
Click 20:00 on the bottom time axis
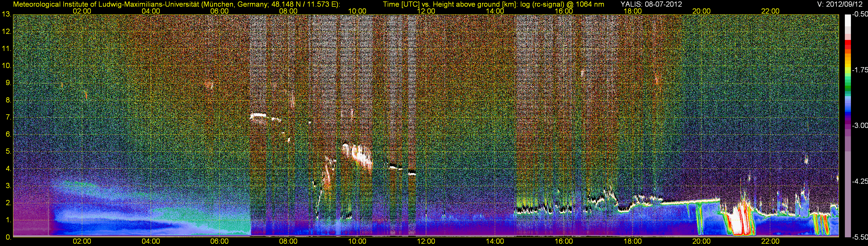click(x=702, y=241)
